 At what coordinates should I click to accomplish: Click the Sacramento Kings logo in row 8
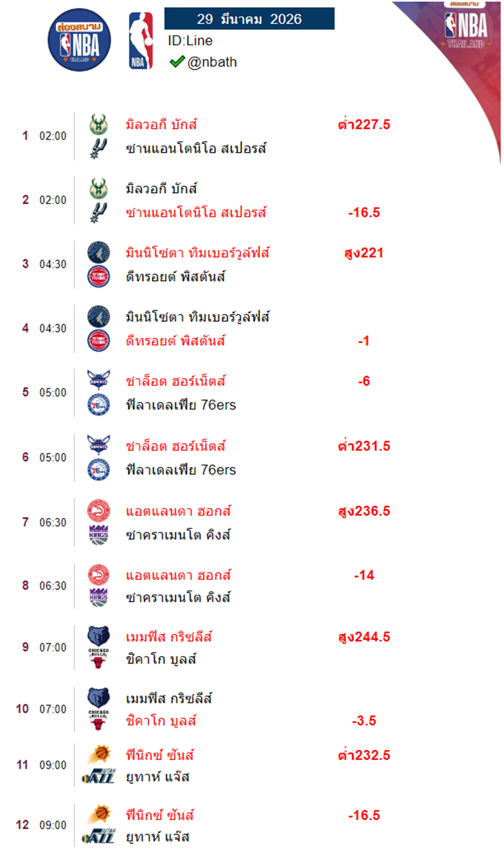point(98,597)
